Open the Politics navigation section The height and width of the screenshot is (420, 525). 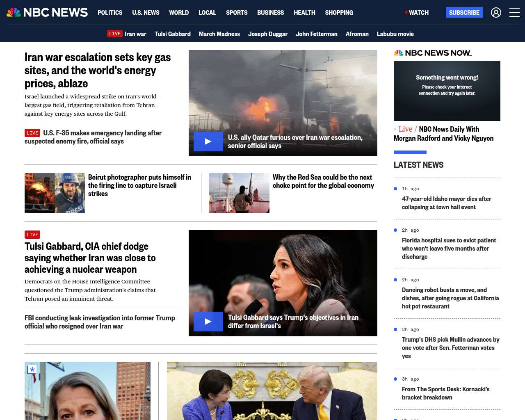point(110,13)
